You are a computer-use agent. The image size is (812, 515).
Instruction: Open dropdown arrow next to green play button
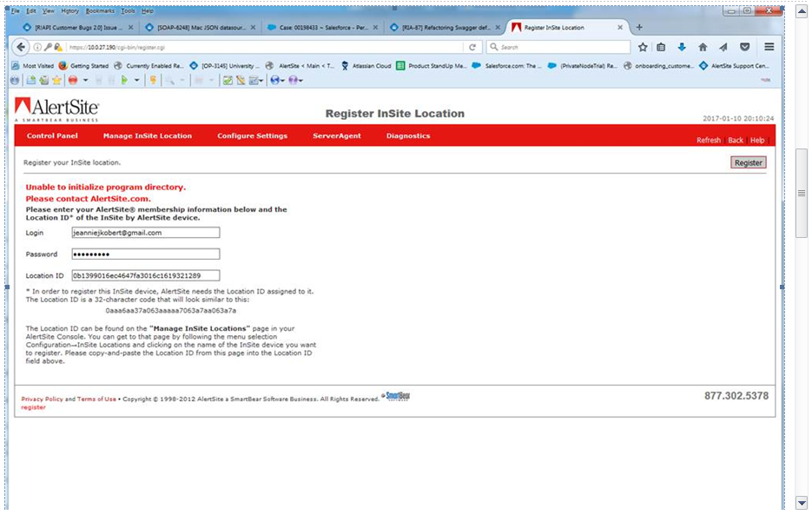pos(136,80)
